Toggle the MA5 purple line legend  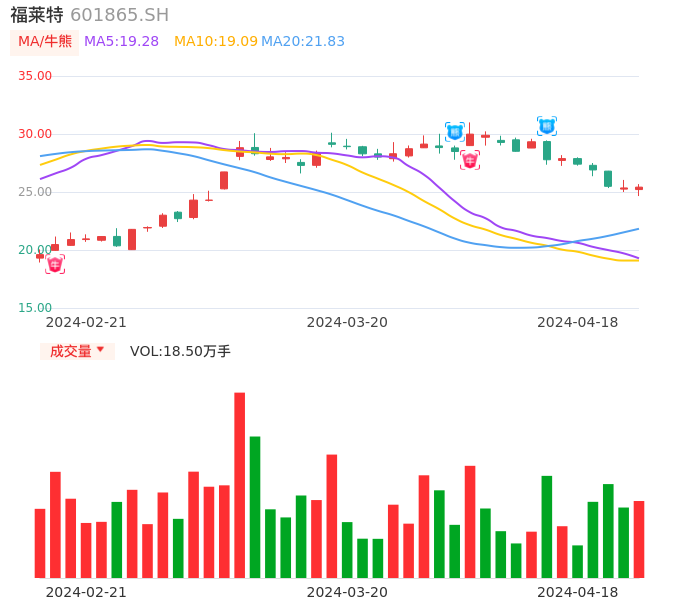[121, 42]
